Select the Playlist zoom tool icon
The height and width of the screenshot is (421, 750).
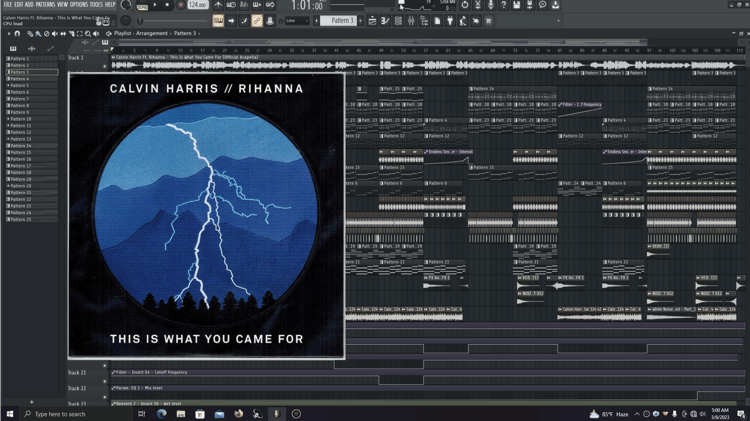point(88,33)
